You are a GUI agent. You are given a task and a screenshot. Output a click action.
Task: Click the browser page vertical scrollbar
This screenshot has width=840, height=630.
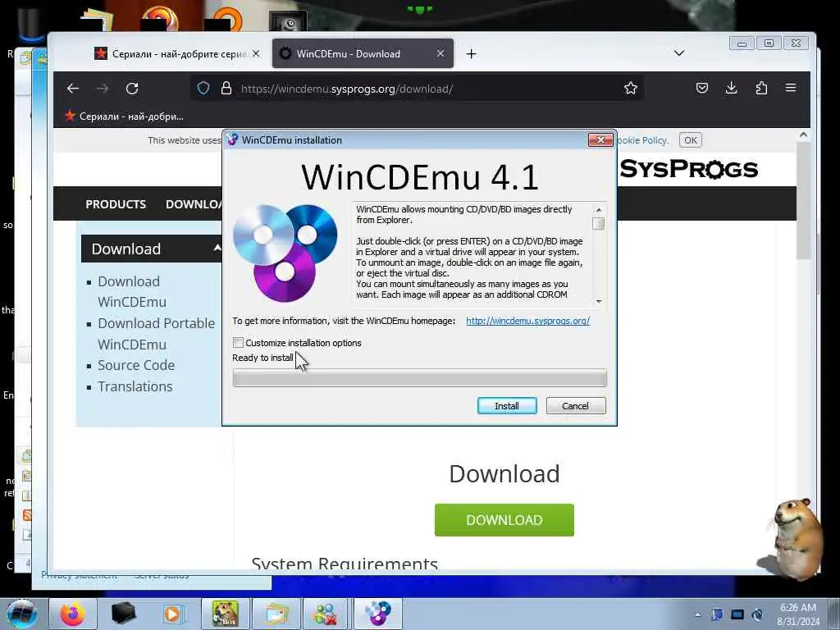[803, 201]
